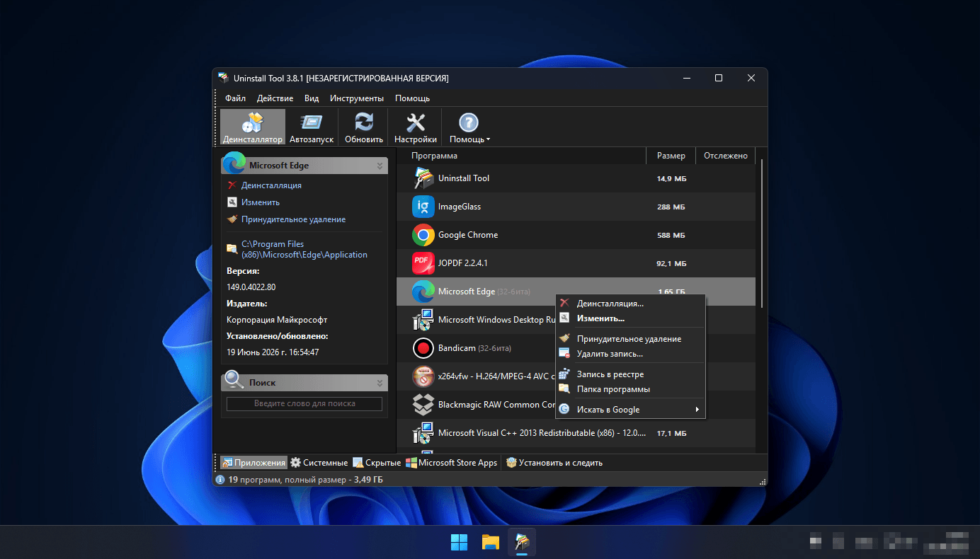
Task: Click the vertical scrollbar of the program list
Action: click(x=761, y=234)
